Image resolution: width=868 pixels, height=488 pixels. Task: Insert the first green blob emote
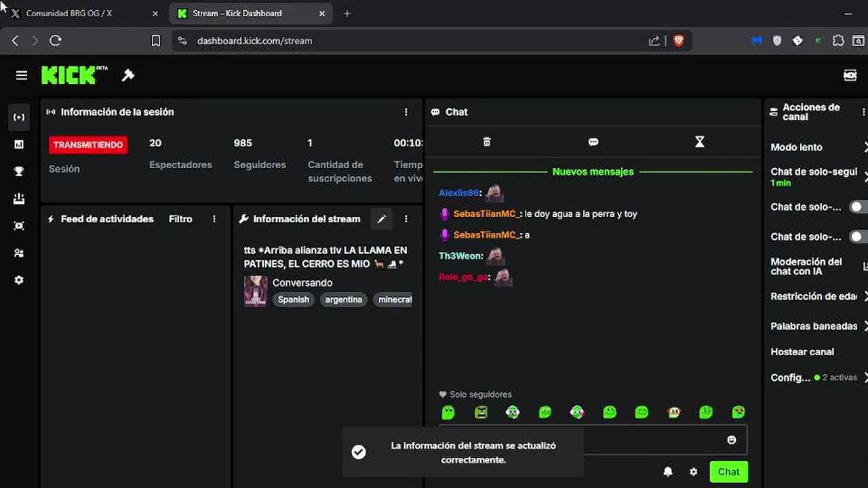click(x=448, y=412)
